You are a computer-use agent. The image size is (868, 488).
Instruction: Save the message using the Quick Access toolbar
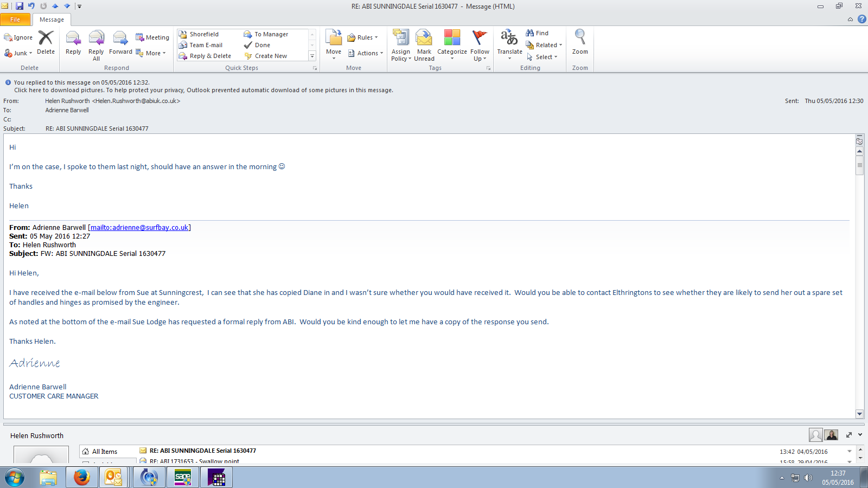point(20,6)
